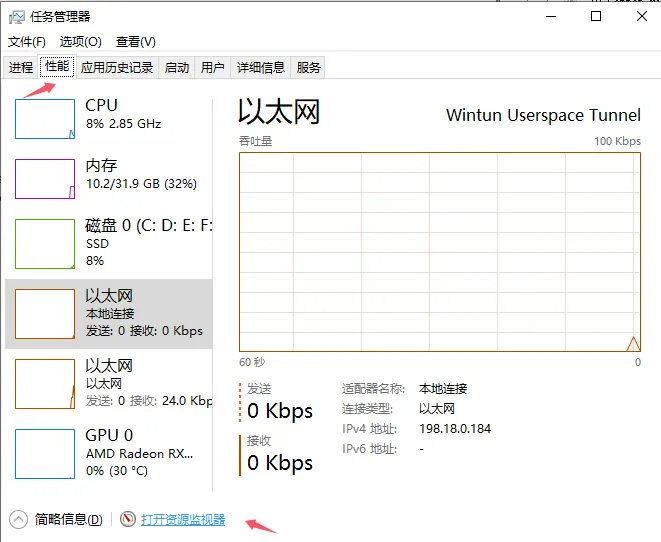Image resolution: width=661 pixels, height=542 pixels.
Task: Click the large 以太网 heading
Action: pos(279,112)
